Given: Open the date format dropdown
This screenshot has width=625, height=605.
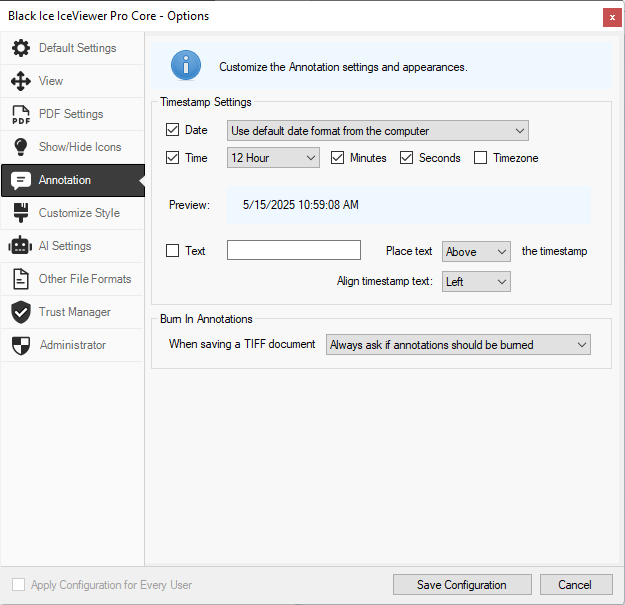Looking at the screenshot, I should 377,131.
